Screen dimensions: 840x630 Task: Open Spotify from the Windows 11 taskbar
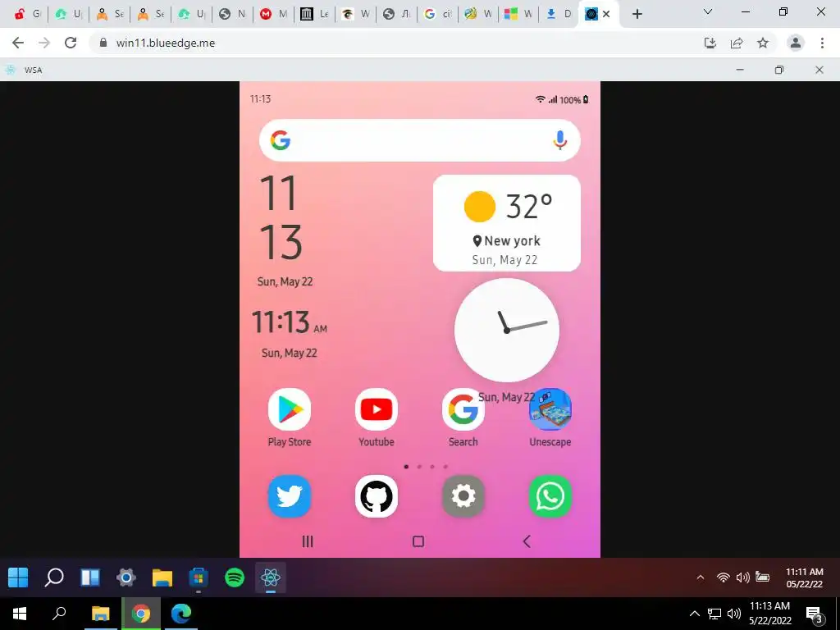point(234,577)
